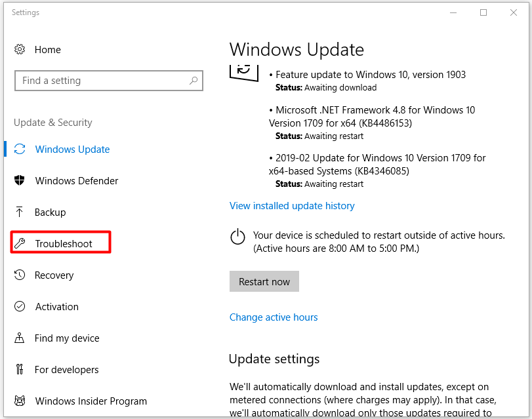Viewport: 532px width, 419px height.
Task: Click the For developers tools icon
Action: (20, 370)
